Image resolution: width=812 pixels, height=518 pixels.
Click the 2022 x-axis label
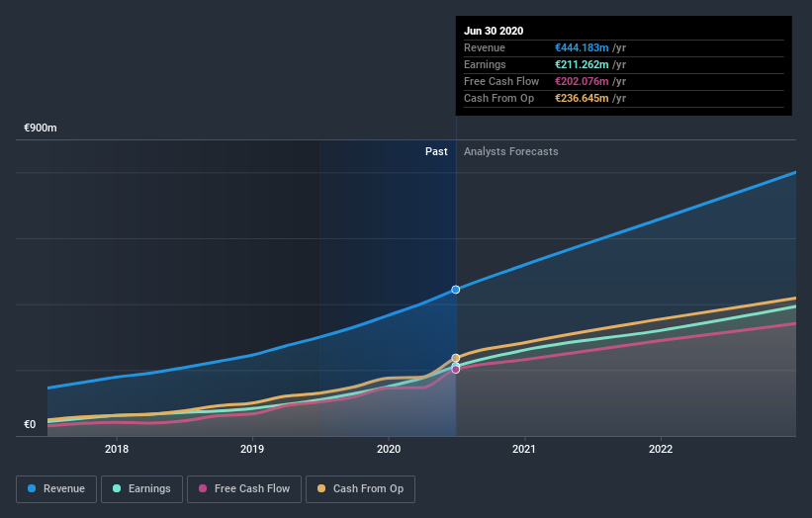pyautogui.click(x=661, y=449)
